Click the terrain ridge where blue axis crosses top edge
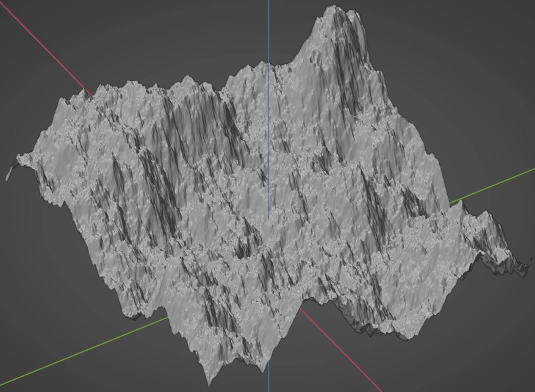 [x=269, y=63]
